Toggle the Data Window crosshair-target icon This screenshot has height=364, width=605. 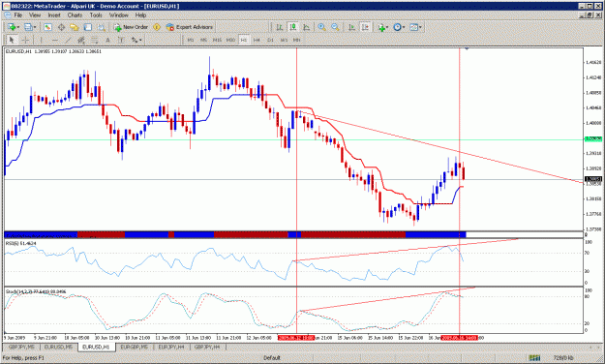61,27
